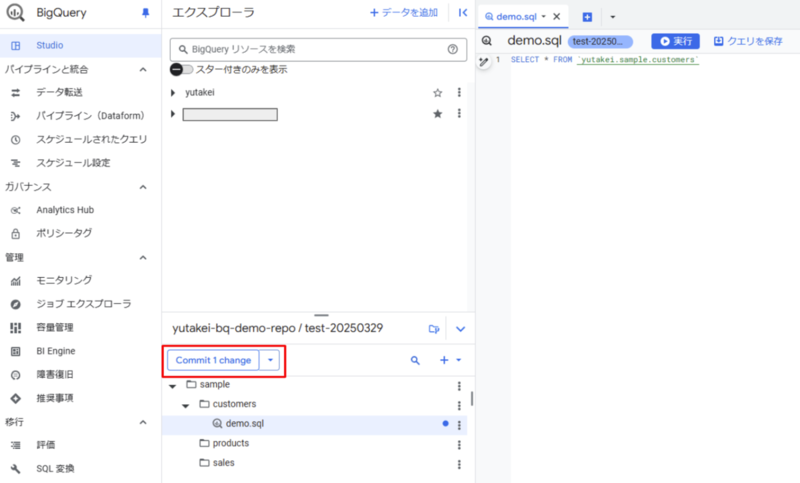Open データ転送 in the sidebar

point(59,92)
